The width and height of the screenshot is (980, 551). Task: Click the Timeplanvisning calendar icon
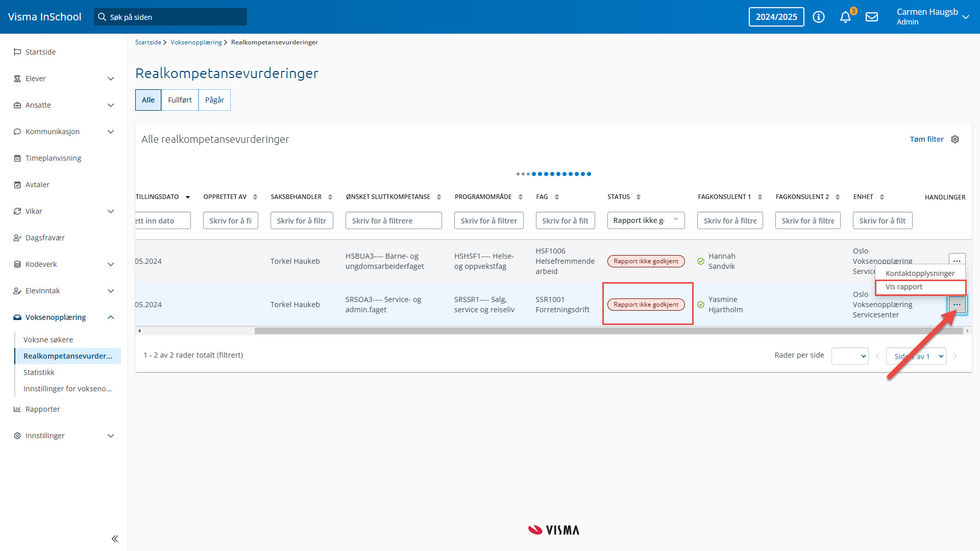(17, 158)
